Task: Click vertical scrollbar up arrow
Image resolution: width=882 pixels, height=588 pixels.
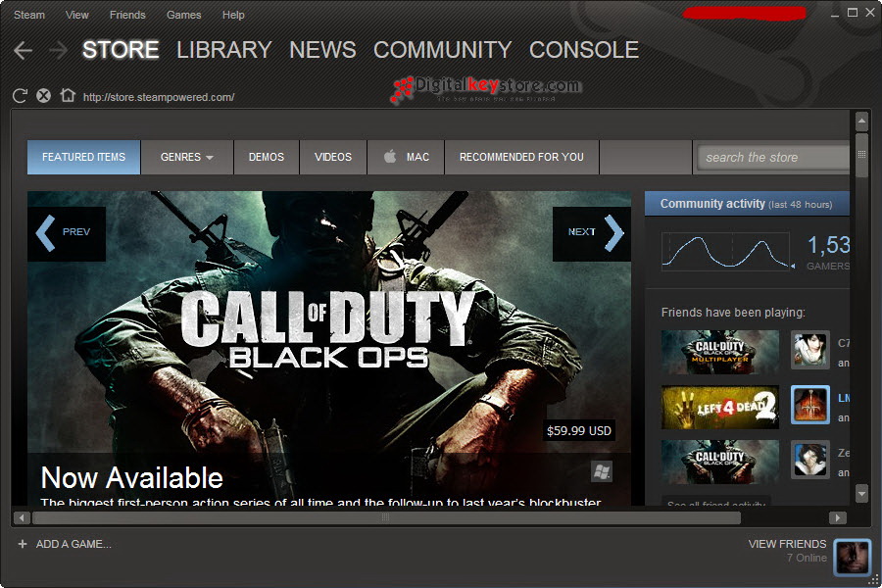Action: (861, 121)
